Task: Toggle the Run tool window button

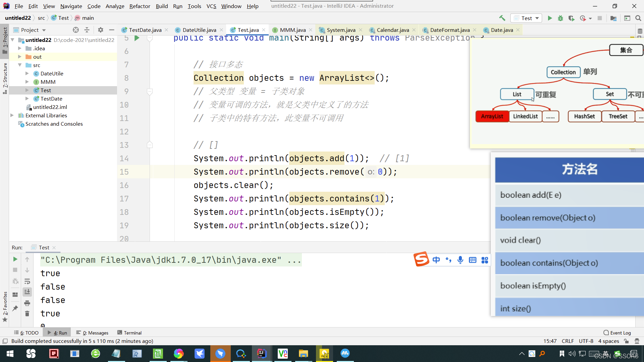Action: (x=57, y=333)
